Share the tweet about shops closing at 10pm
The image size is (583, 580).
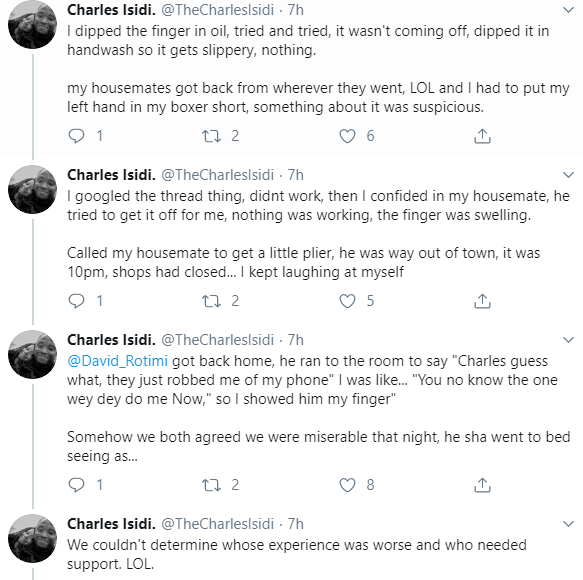coord(482,301)
